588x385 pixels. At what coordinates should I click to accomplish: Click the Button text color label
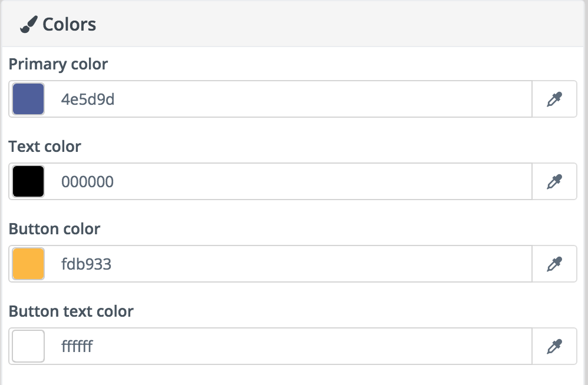(x=71, y=311)
